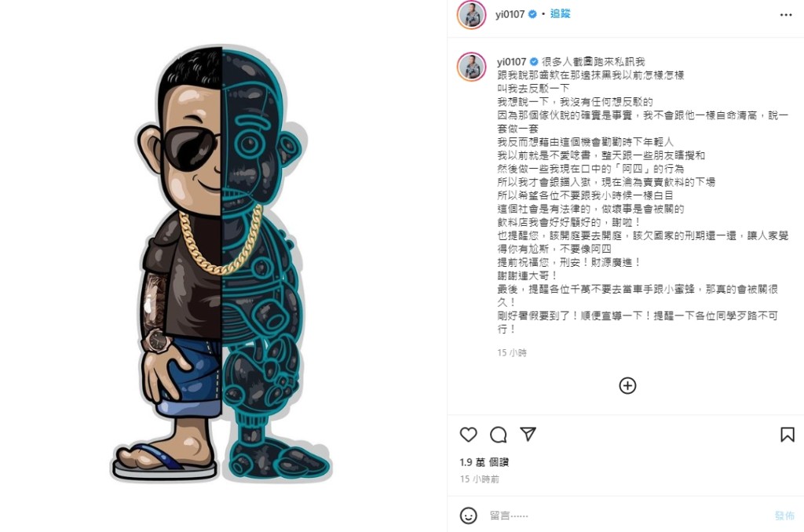Follow yi0107 with the 追蹤 link
This screenshot has height=532, width=804.
coord(560,14)
